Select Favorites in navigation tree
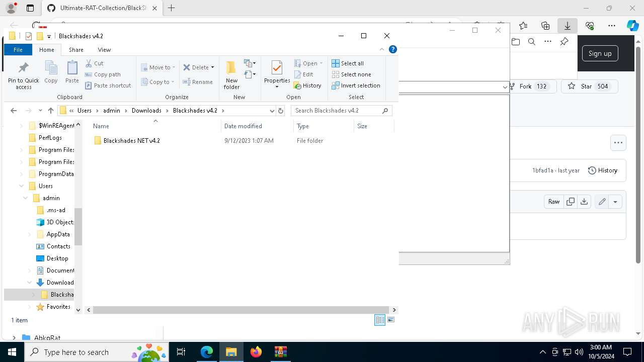Image resolution: width=644 pixels, height=362 pixels. [x=58, y=307]
